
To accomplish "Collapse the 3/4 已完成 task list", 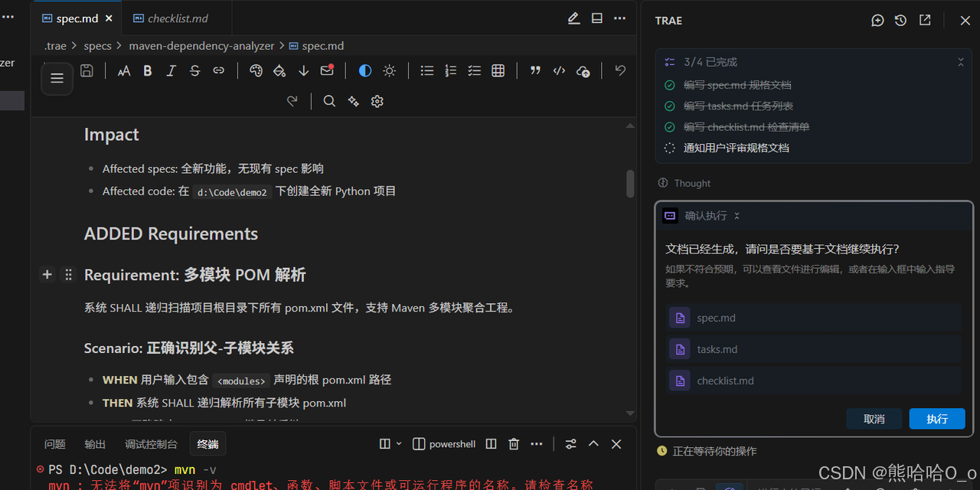I will pos(961,62).
